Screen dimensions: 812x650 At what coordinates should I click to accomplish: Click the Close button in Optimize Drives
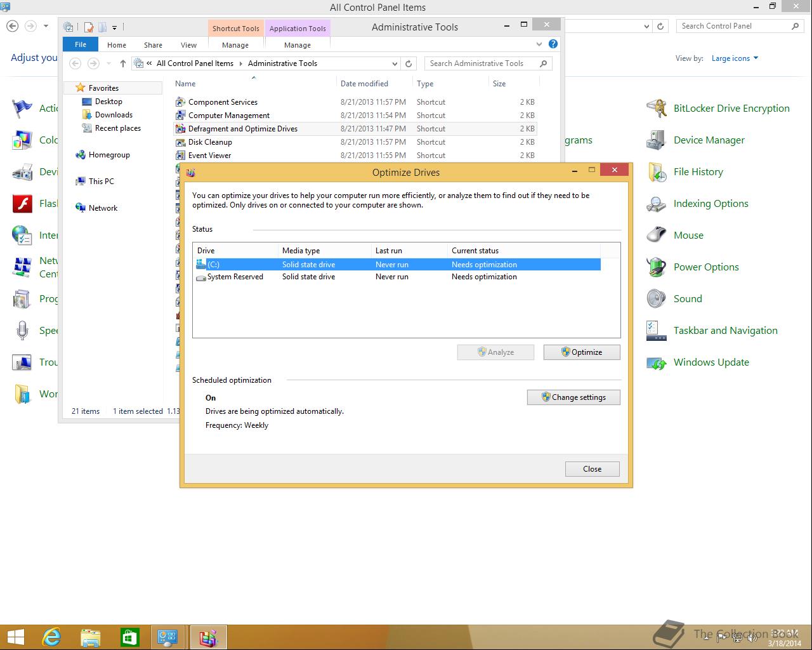click(x=593, y=469)
